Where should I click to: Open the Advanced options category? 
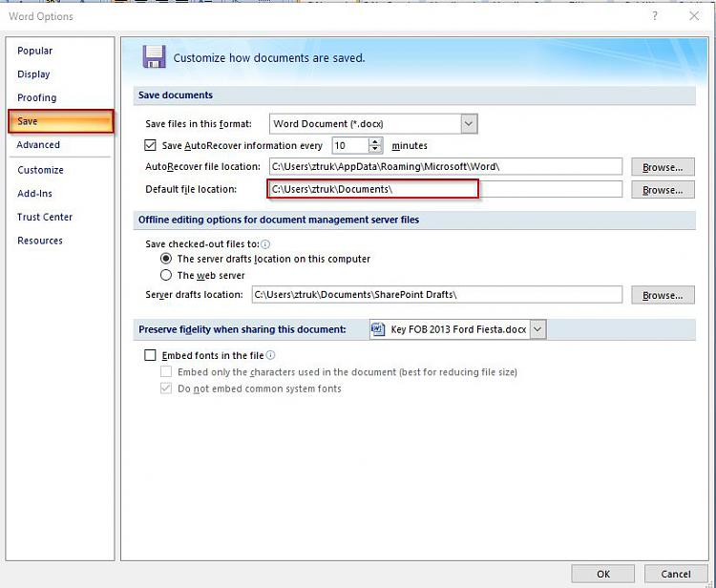[x=38, y=145]
